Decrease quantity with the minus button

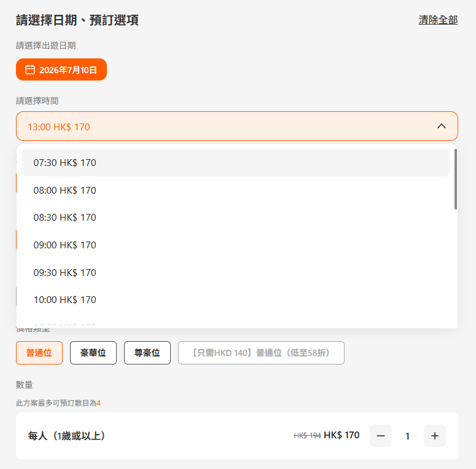tap(381, 436)
